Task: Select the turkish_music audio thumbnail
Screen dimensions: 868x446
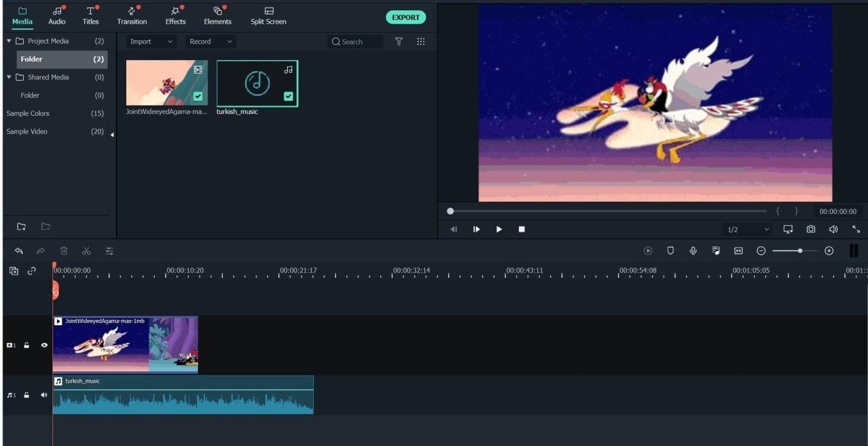Action: click(x=257, y=83)
